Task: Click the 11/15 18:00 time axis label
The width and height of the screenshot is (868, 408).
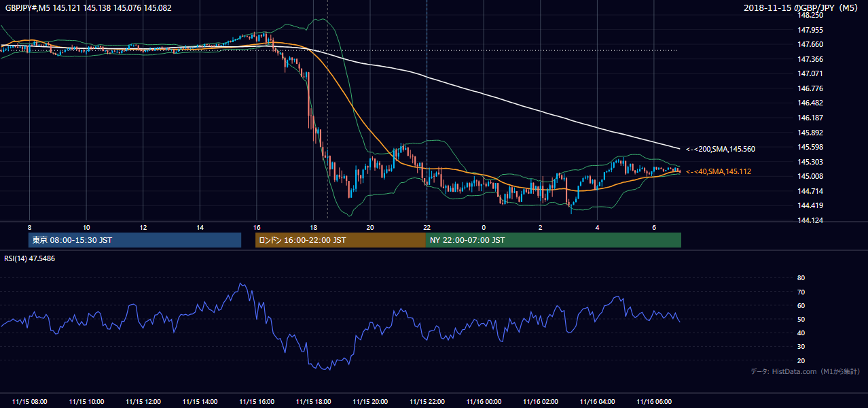Action: 313,402
